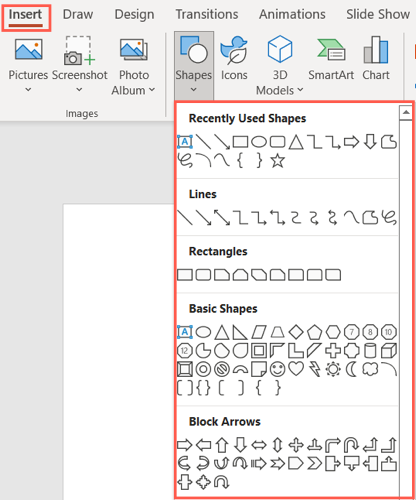Select the right triangle in Basic Shapes
416x500 pixels.
click(240, 332)
